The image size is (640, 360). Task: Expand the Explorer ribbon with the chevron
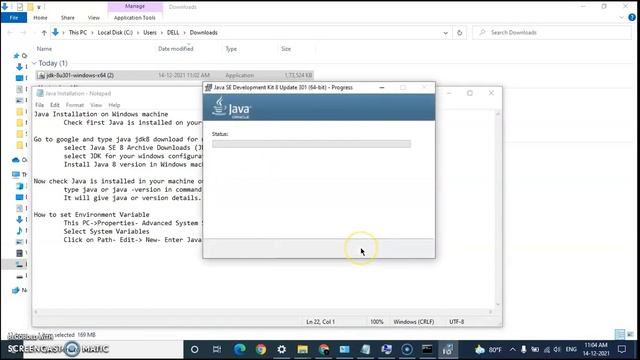(622, 18)
